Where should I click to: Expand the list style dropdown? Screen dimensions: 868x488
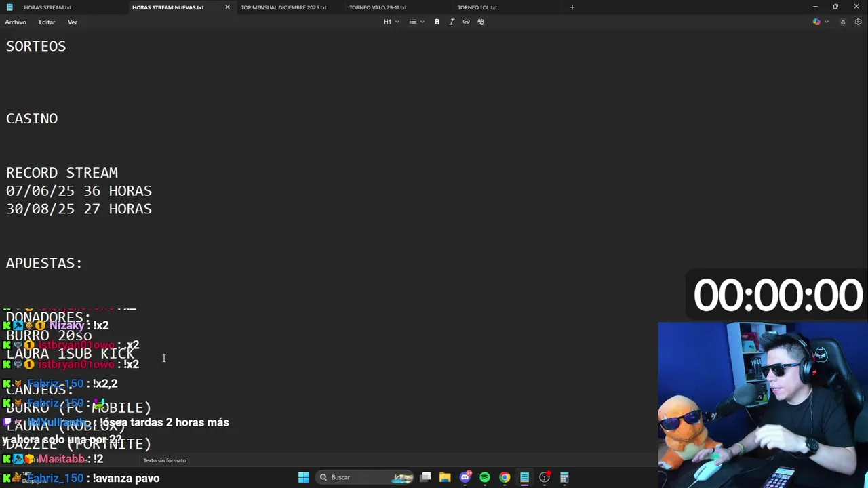[416, 22]
